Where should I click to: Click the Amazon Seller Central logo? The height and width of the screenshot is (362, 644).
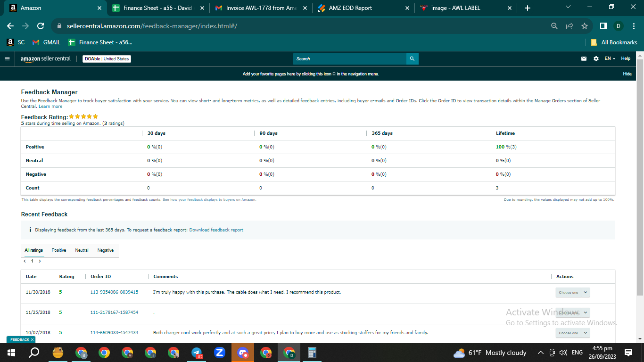45,59
